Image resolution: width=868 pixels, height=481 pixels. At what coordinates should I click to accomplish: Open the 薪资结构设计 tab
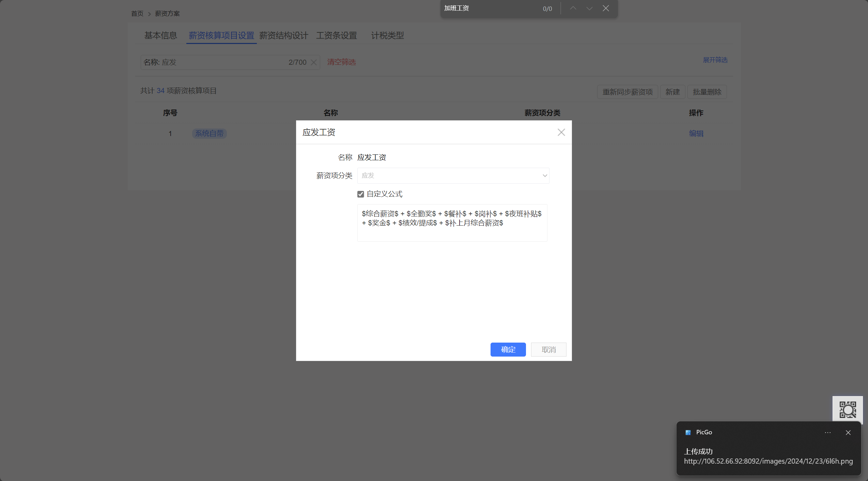coord(283,35)
